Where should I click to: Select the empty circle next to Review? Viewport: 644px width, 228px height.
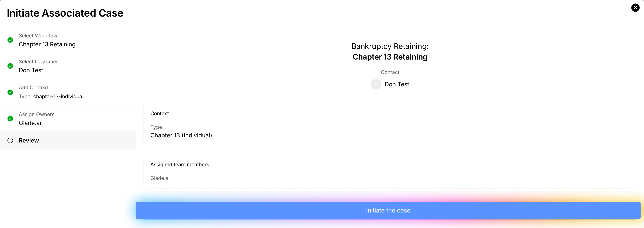(10, 140)
